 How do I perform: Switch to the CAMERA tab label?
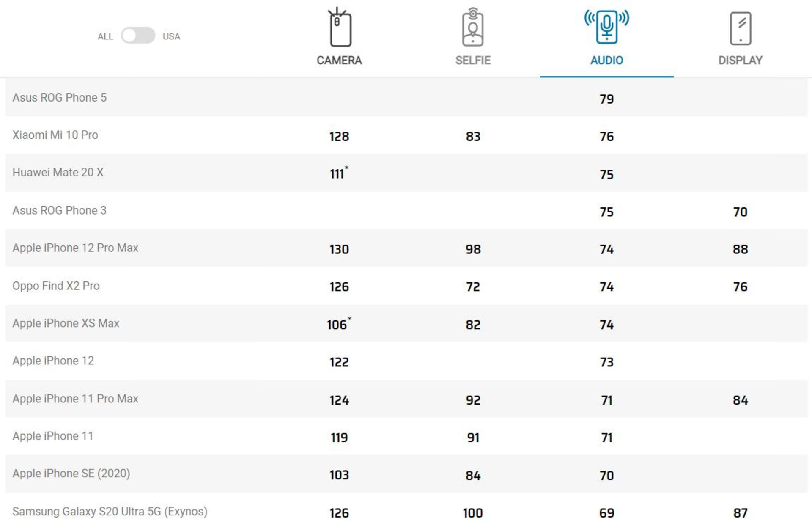(339, 61)
